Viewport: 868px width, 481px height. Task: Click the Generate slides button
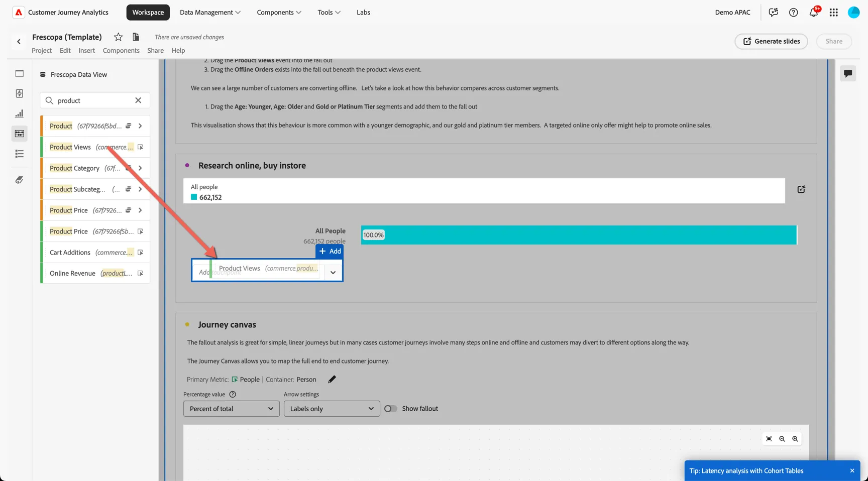click(x=771, y=41)
